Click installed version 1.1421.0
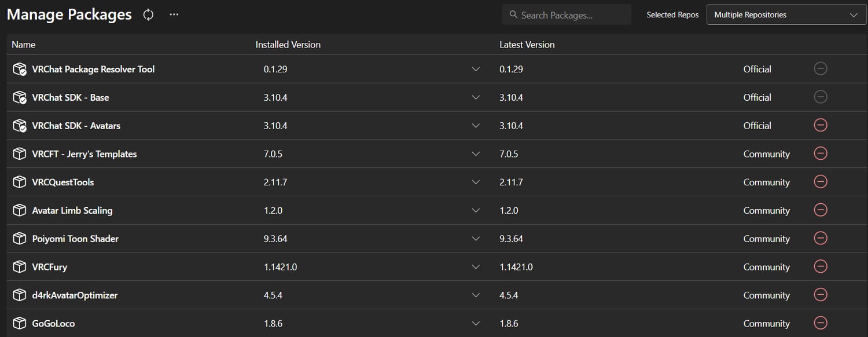The image size is (868, 337). [280, 267]
